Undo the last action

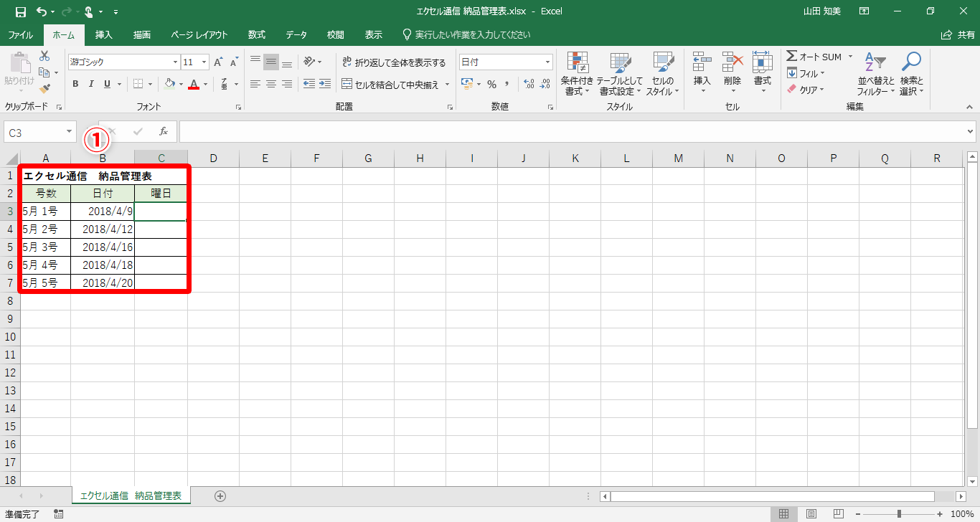click(x=42, y=11)
